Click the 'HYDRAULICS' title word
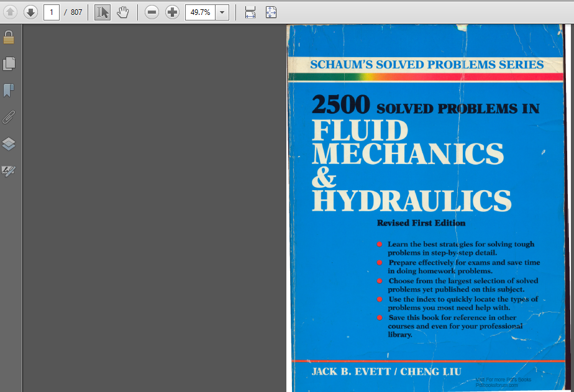This screenshot has width=574, height=392. [x=411, y=200]
